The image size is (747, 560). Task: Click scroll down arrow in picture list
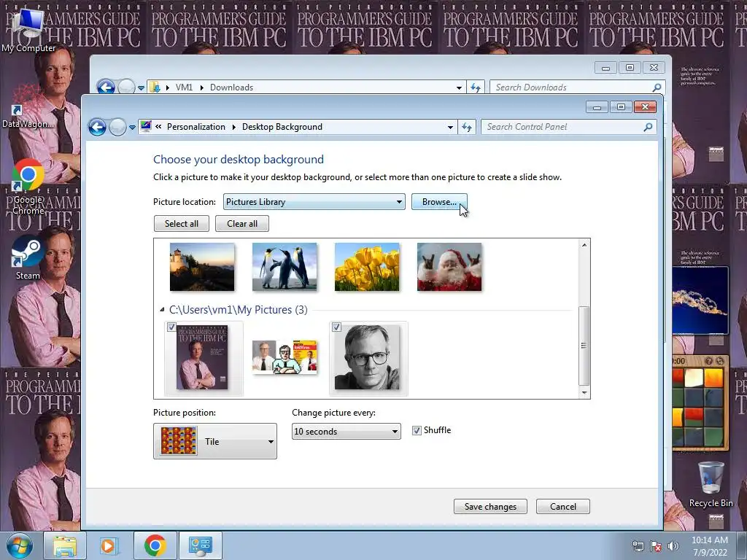(x=584, y=393)
